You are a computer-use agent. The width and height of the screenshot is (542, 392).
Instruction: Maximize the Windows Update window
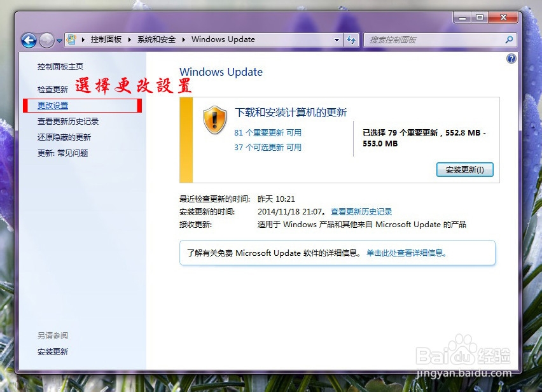[x=480, y=18]
